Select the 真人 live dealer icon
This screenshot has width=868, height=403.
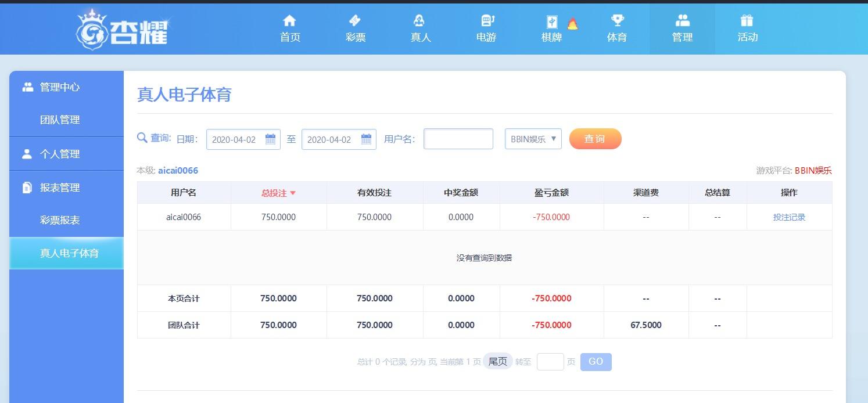tap(419, 21)
